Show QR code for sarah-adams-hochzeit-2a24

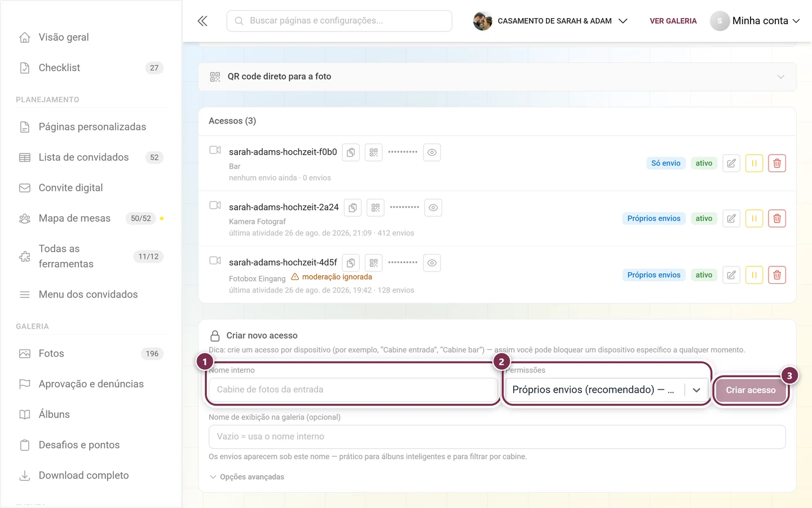[376, 208]
